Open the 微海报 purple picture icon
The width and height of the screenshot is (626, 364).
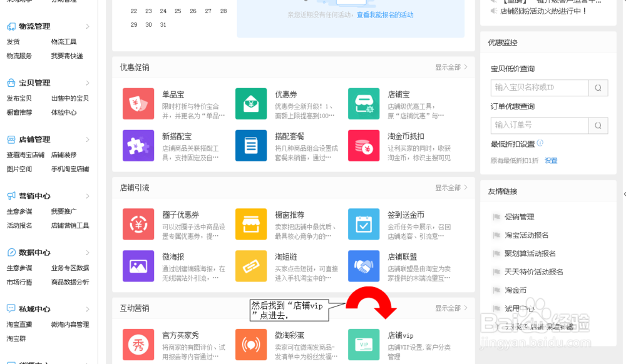click(x=138, y=266)
